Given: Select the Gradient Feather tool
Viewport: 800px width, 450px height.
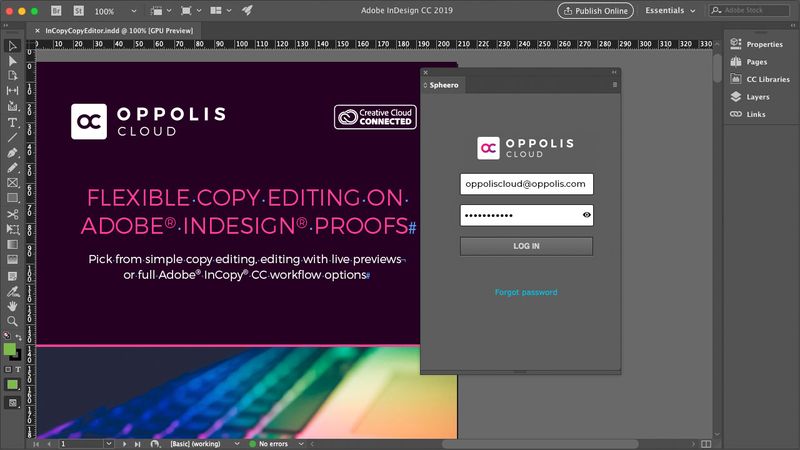Looking at the screenshot, I should [x=12, y=260].
